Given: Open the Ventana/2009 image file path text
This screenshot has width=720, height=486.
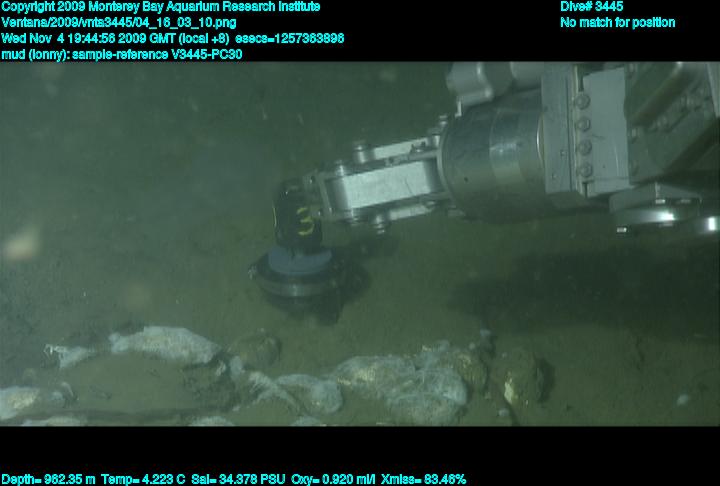Looking at the screenshot, I should (117, 23).
